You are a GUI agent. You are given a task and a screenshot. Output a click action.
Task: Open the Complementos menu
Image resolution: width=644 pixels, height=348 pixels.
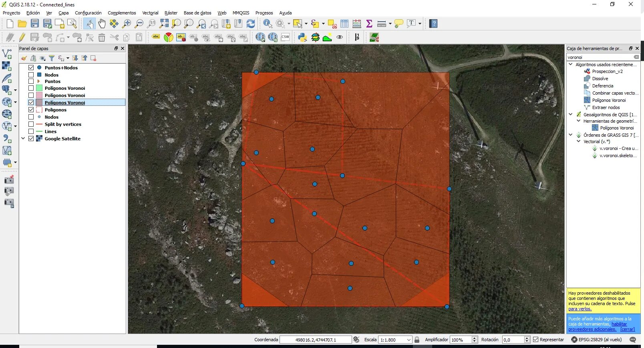pos(122,13)
